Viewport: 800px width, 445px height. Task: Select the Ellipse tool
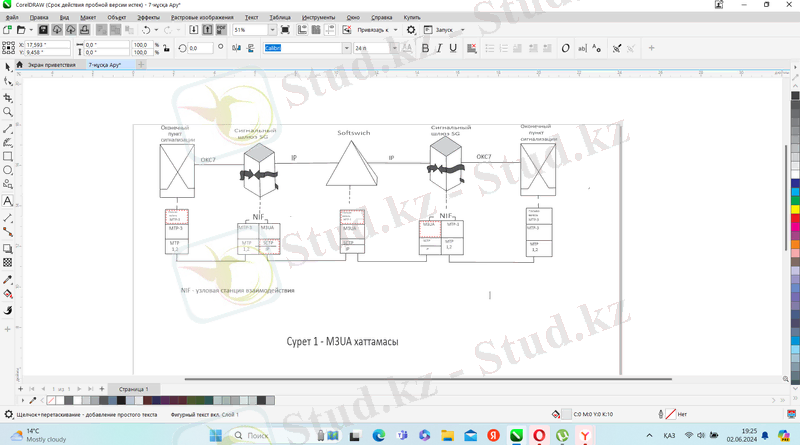click(x=8, y=171)
